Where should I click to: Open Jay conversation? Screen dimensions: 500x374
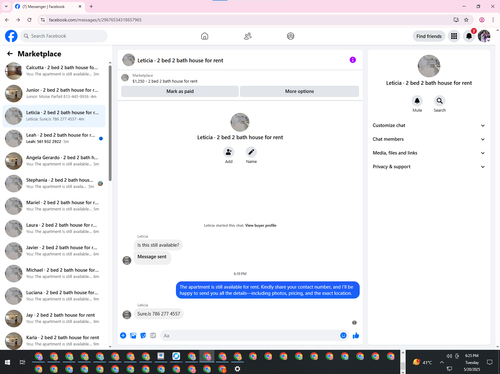pos(54,318)
